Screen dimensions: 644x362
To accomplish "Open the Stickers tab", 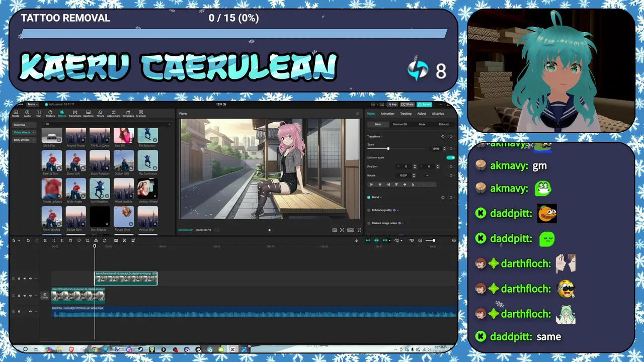I will pyautogui.click(x=50, y=114).
